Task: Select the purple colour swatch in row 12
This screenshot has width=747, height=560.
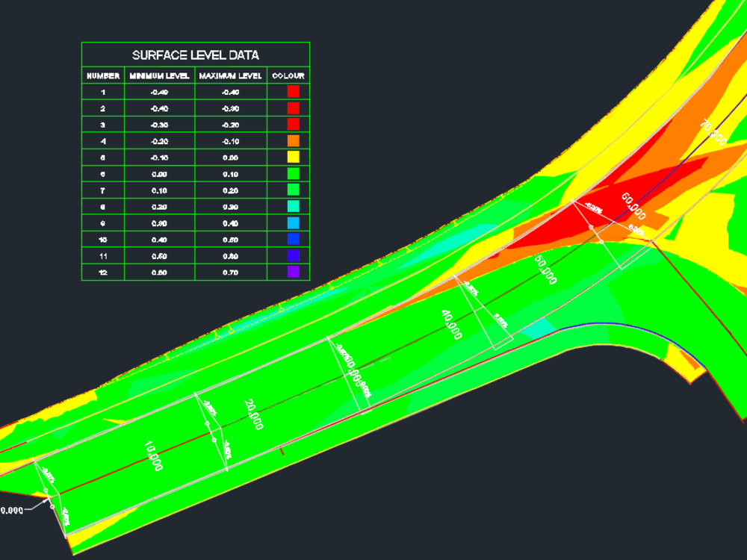Action: point(294,269)
